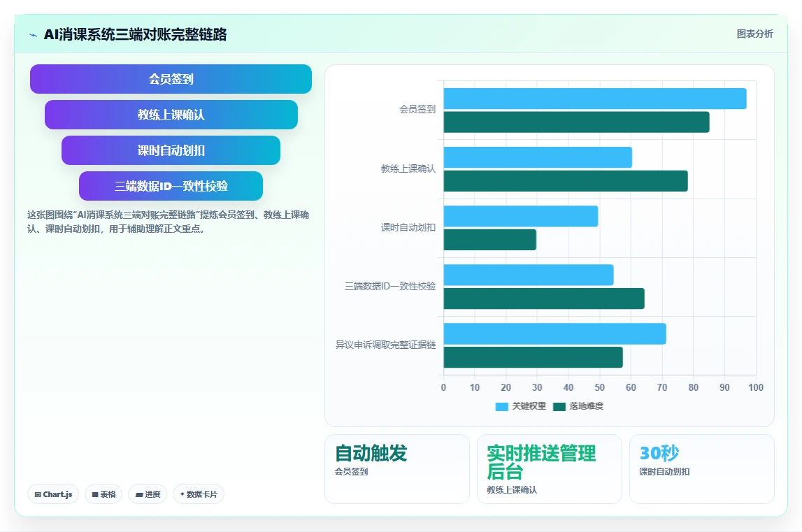
Task: Click the 图表分析 label
Action: (x=754, y=34)
